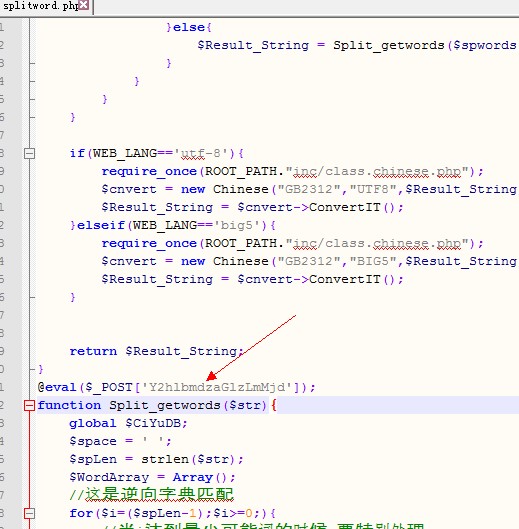The image size is (519, 529).
Task: Click the //这是逆向字典匹配 comment line
Action: tap(152, 495)
